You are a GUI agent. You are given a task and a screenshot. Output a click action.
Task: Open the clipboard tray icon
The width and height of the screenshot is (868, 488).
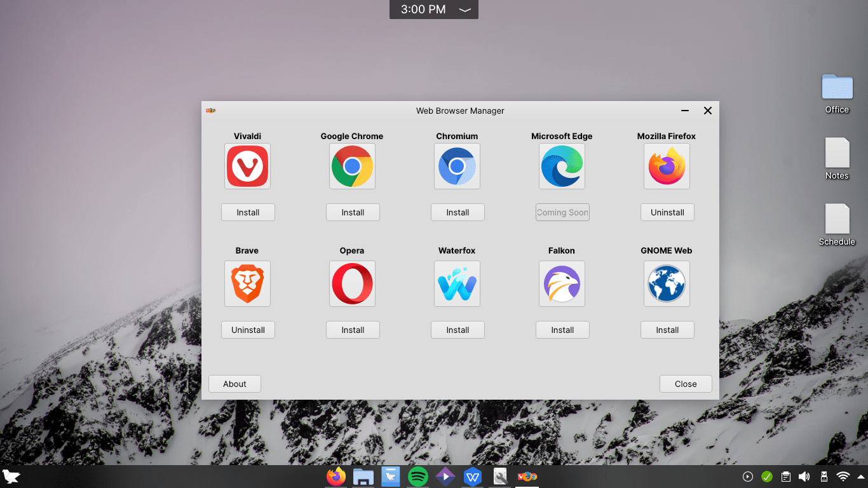pyautogui.click(x=786, y=477)
